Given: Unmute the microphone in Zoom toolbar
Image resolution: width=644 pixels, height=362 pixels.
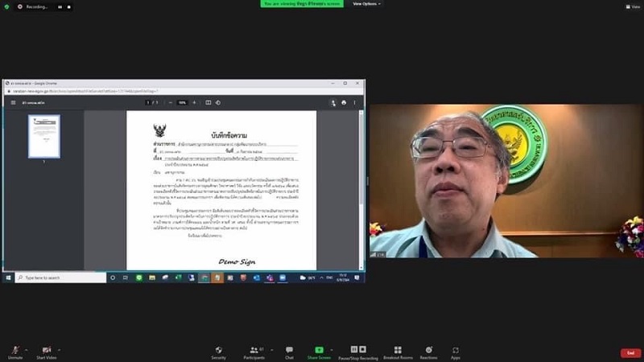Looking at the screenshot, I should 14,350.
